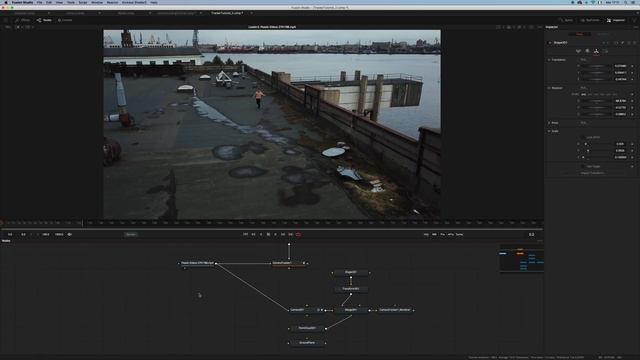
Task: Open the Spline editor panel
Action: point(566,20)
